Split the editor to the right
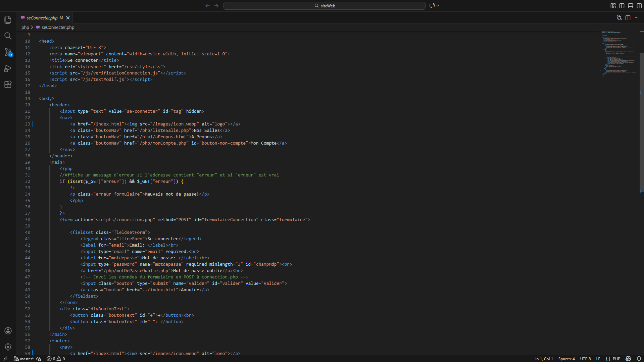 pos(628,18)
